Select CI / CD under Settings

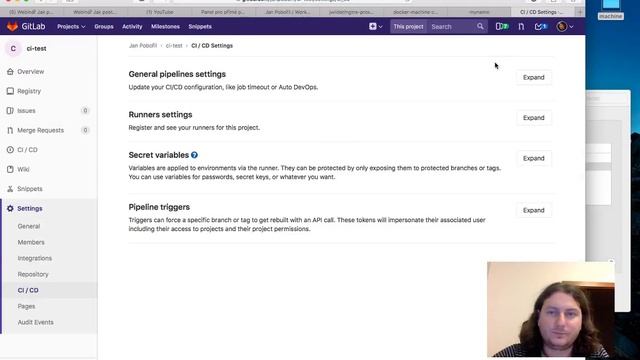[28, 290]
